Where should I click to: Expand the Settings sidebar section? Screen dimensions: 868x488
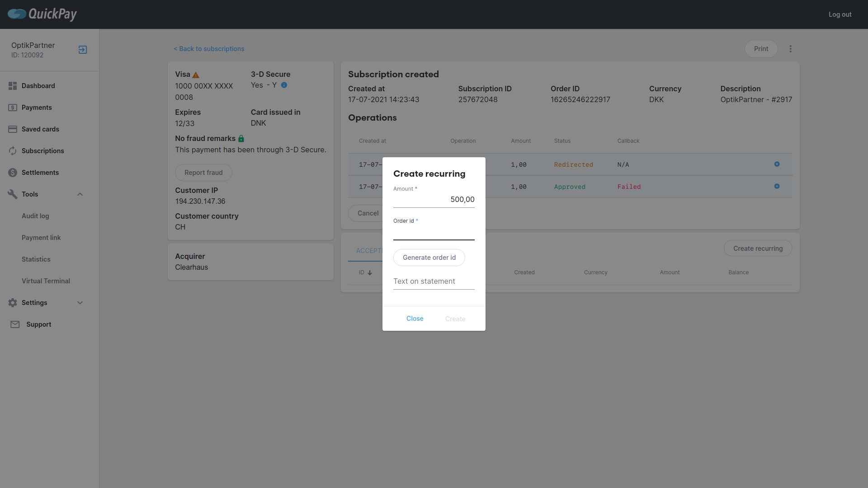80,303
